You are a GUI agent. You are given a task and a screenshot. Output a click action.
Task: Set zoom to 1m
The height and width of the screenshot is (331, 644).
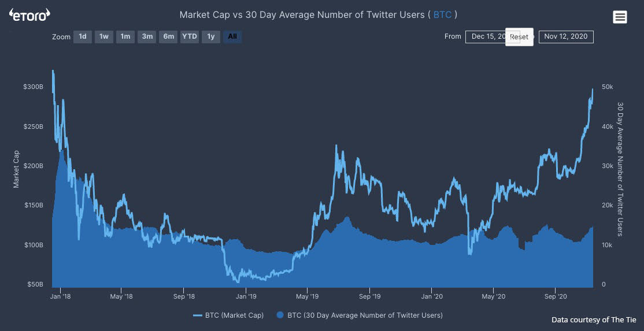click(125, 37)
